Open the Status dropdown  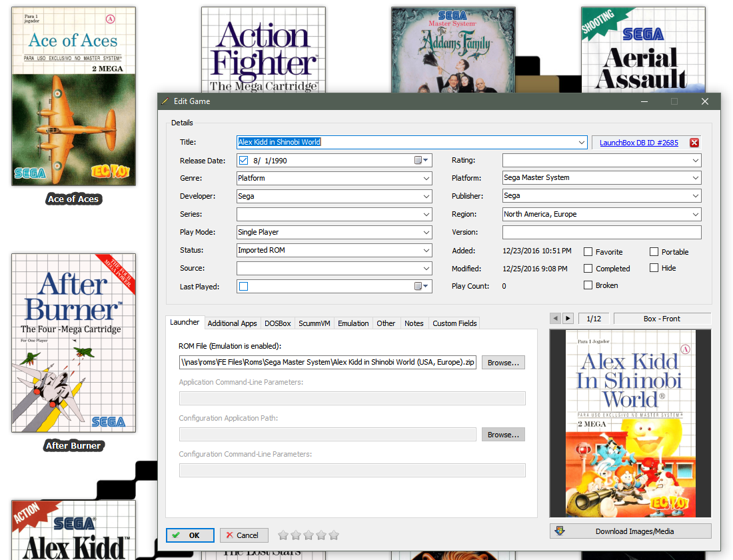click(x=426, y=250)
